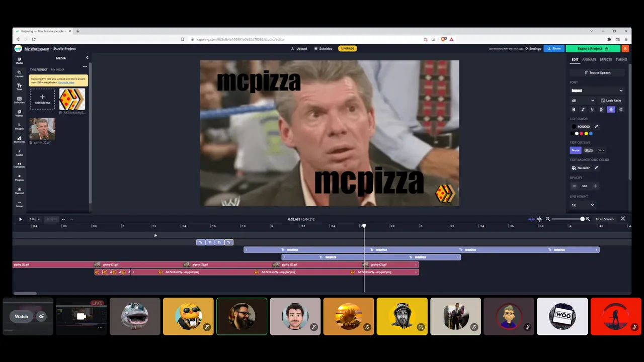Viewport: 644px width, 362px height.
Task: Click the Upload button in header
Action: [x=299, y=49]
